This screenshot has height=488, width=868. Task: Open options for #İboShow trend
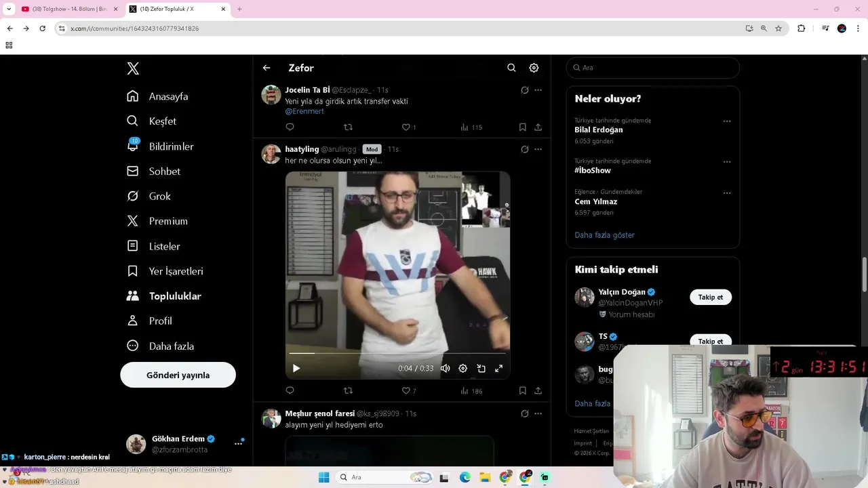727,162
